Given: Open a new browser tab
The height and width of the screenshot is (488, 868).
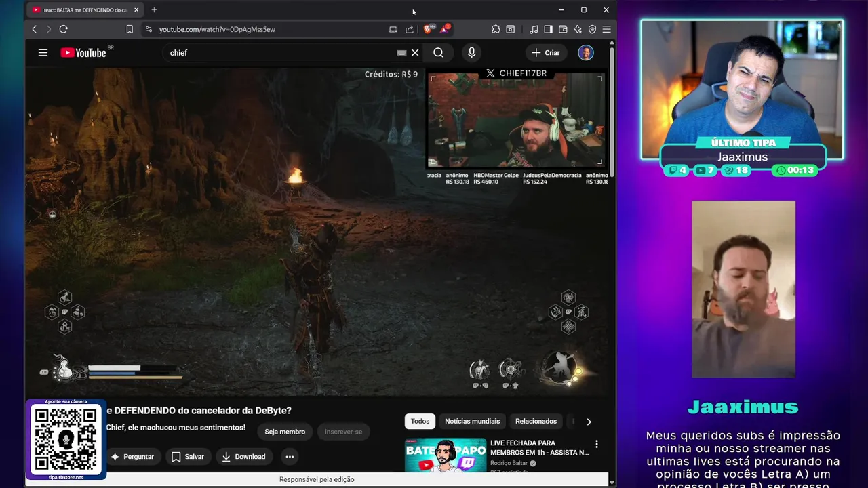Looking at the screenshot, I should pos(154,9).
